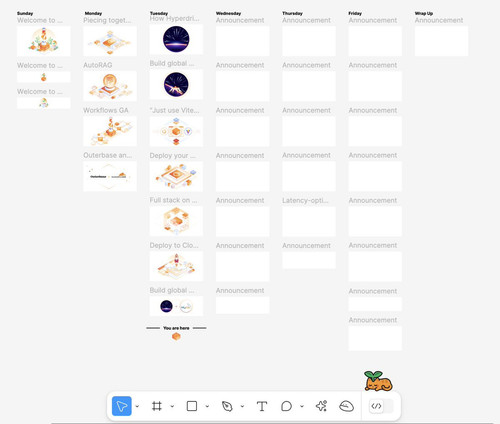Click the "Full stack on ..." title text

[x=173, y=200]
